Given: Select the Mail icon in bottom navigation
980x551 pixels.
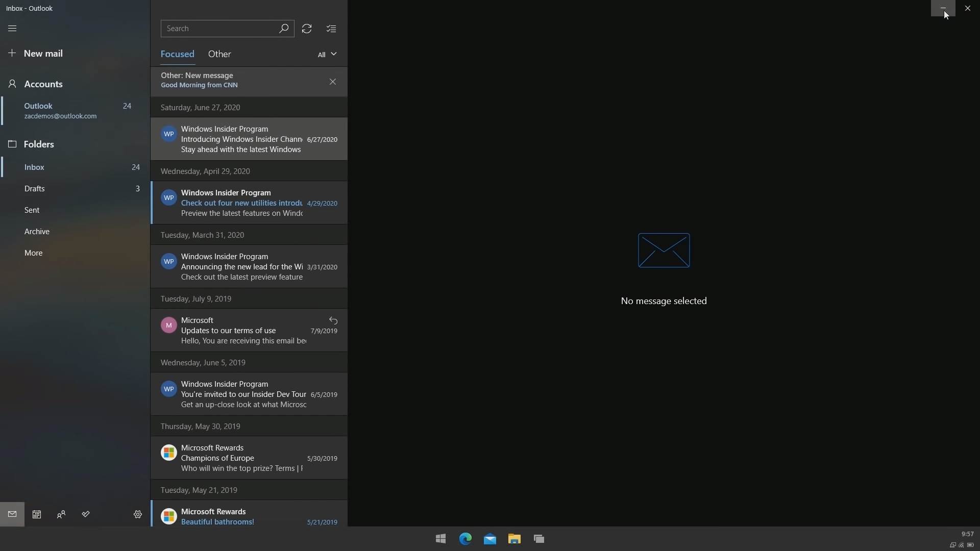Looking at the screenshot, I should pos(12,514).
